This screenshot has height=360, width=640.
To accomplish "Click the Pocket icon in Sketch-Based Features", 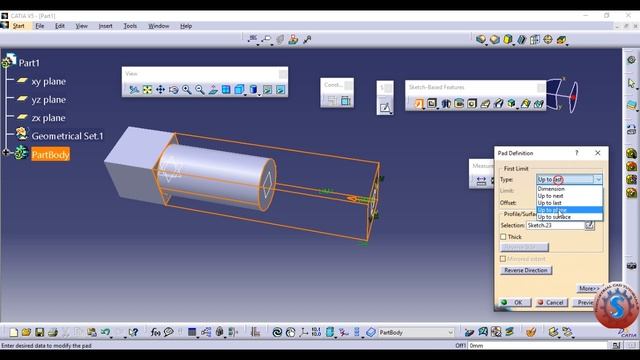I will pyautogui.click(x=432, y=104).
